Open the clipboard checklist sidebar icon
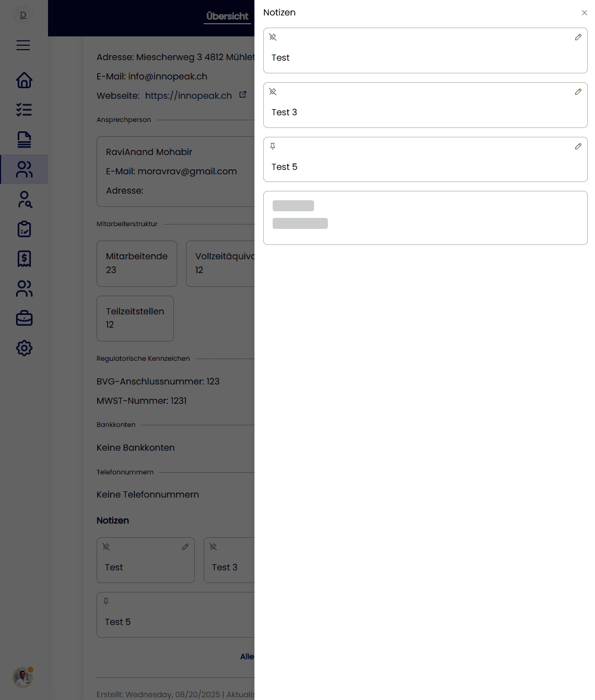This screenshot has height=700, width=595. point(24,229)
